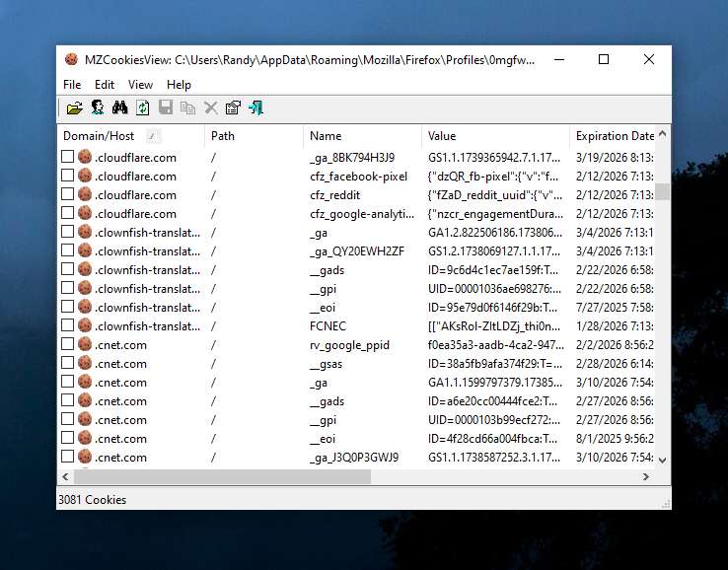Sort by the Value column header
Viewport: 728px width, 570px height.
[x=495, y=136]
